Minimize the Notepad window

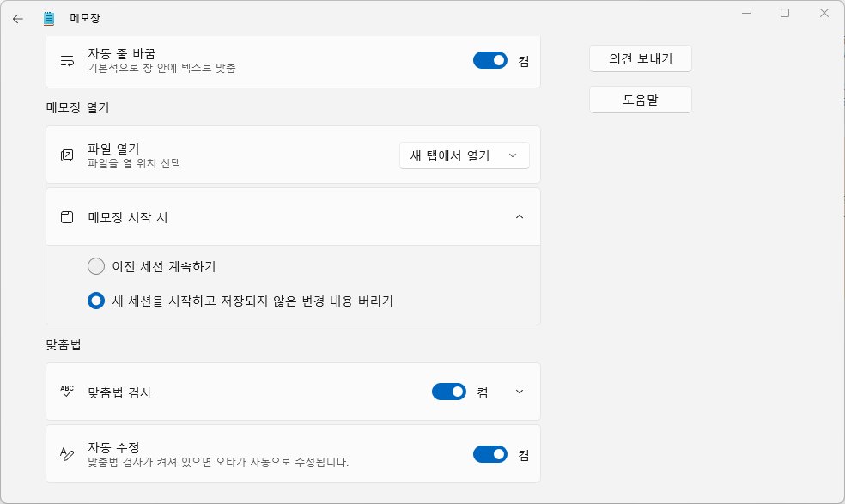tap(746, 13)
